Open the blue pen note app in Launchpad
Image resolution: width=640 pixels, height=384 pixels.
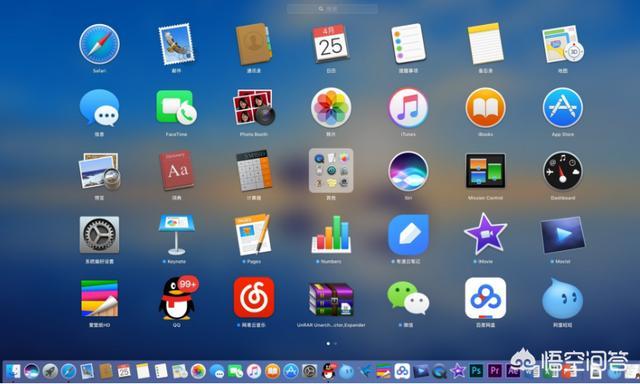click(x=408, y=235)
